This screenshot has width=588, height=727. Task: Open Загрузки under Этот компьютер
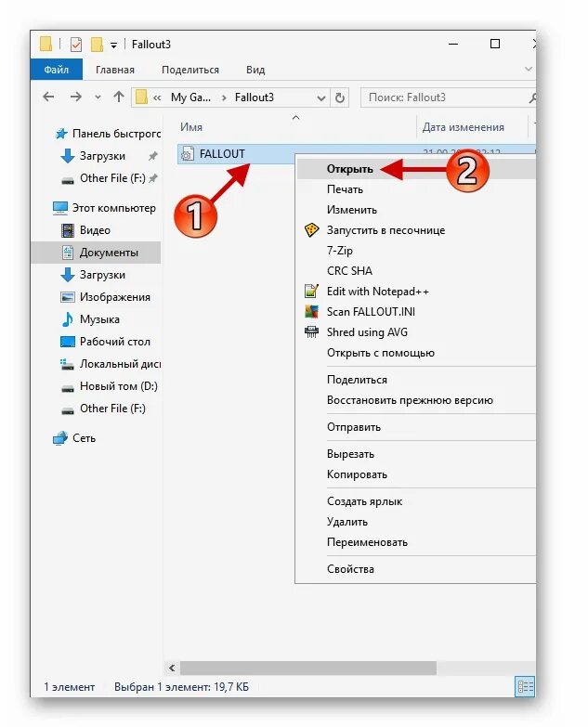[102, 275]
